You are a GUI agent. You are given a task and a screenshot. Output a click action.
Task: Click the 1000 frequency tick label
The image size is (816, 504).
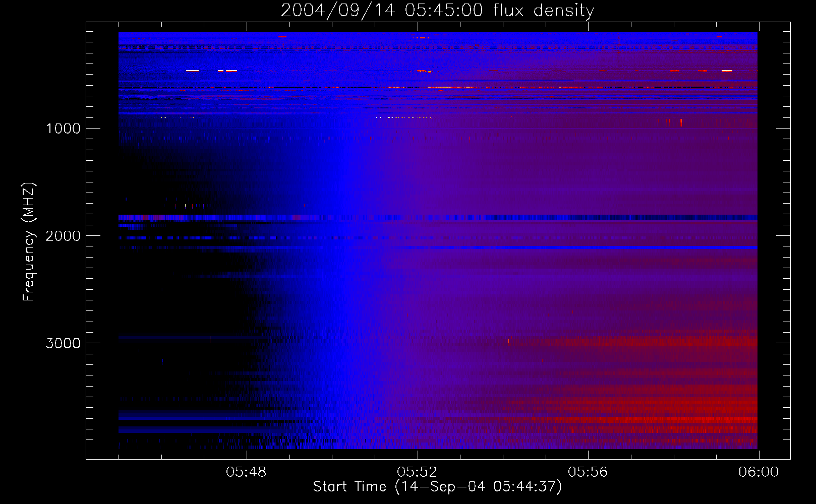point(63,129)
